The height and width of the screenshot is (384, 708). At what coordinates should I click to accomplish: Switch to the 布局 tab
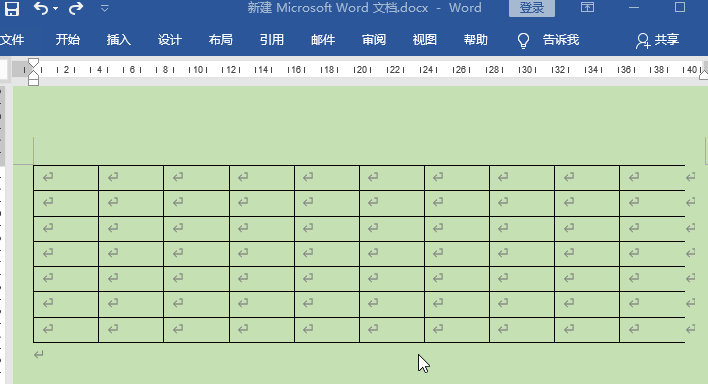pos(221,40)
